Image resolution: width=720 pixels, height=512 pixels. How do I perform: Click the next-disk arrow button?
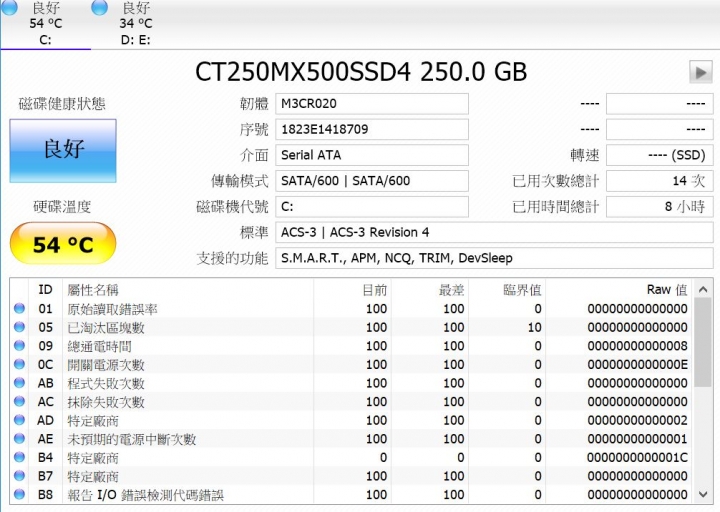[x=701, y=72]
